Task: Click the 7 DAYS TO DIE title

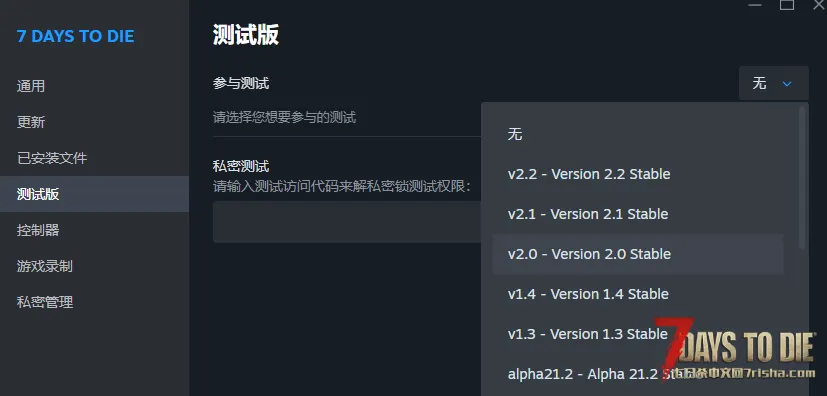Action: coord(75,36)
